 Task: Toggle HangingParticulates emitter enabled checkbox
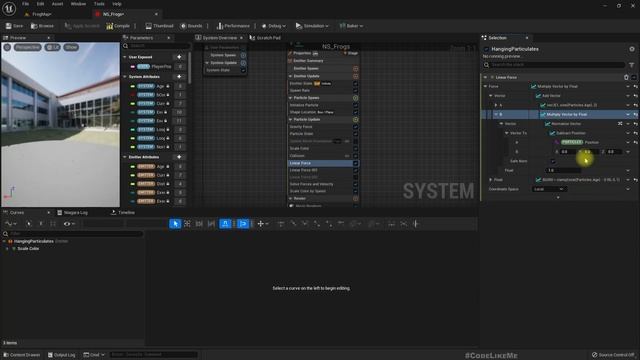coord(486,49)
